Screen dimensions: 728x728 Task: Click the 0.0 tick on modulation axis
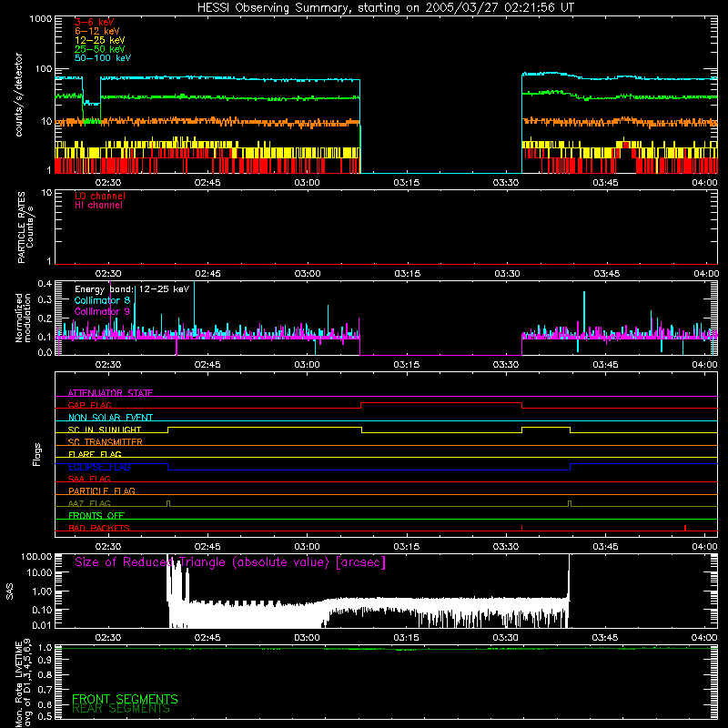(45, 352)
